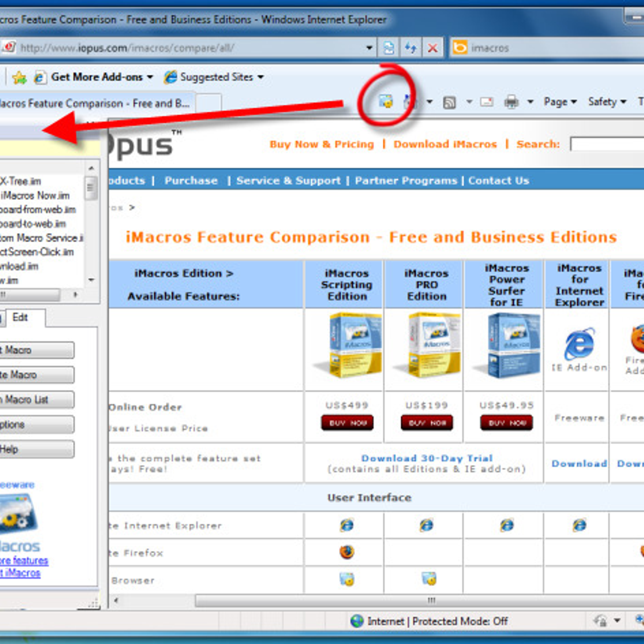Click the red Stop loading icon
644x644 pixels.
pos(432,48)
